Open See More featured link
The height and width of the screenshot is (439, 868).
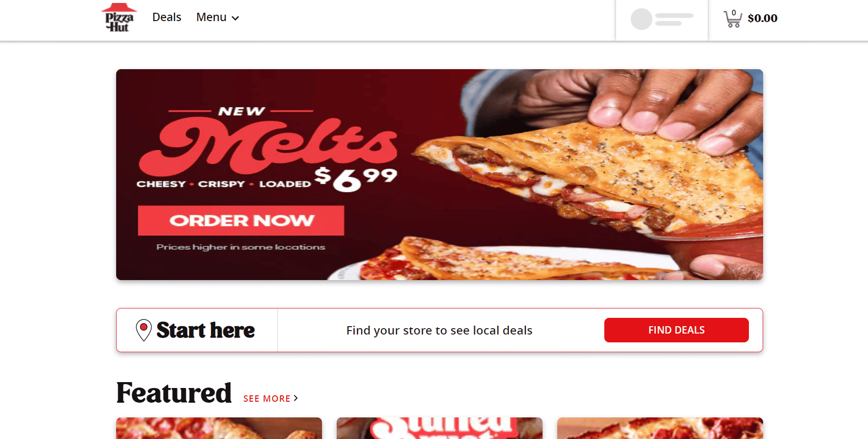click(271, 398)
